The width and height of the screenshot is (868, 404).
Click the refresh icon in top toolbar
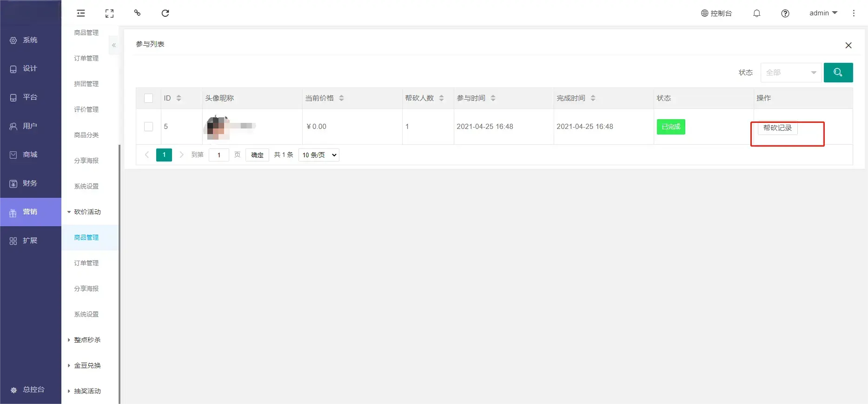pos(165,13)
